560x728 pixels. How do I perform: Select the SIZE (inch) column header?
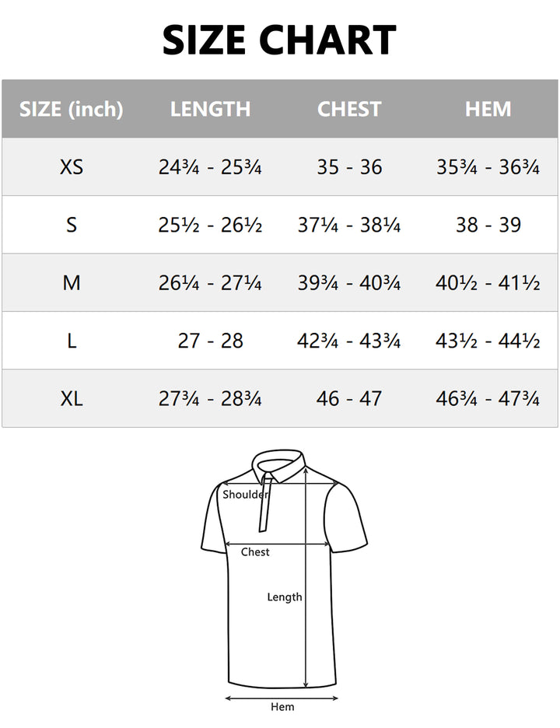pos(72,109)
